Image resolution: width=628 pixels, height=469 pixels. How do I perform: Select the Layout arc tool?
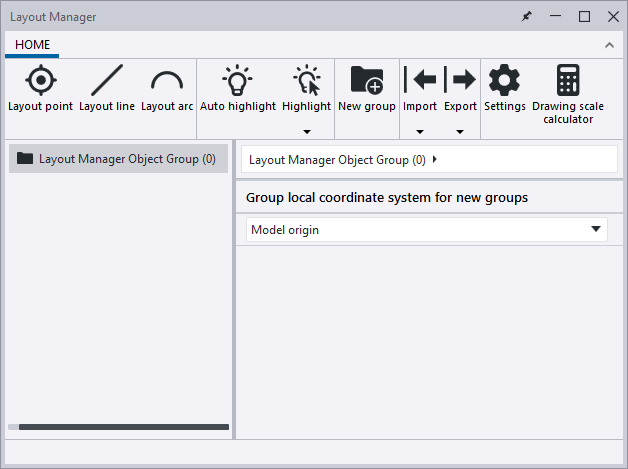point(167,81)
